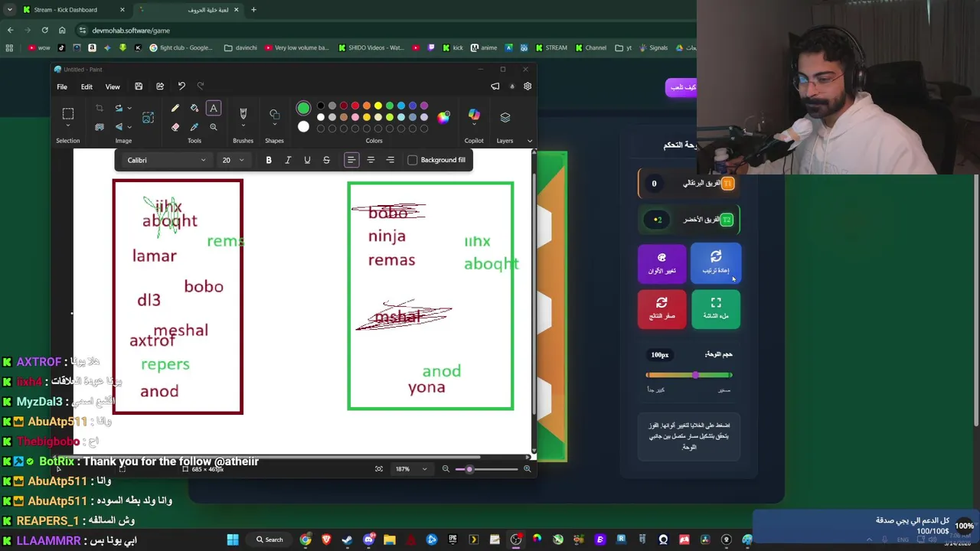Open the fight club Google bookmark

(181, 47)
